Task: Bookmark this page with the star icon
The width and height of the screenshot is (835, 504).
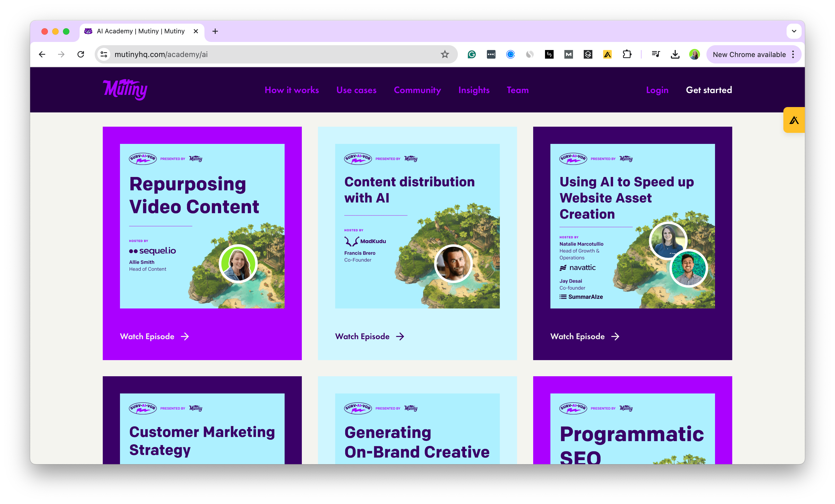Action: coord(445,54)
